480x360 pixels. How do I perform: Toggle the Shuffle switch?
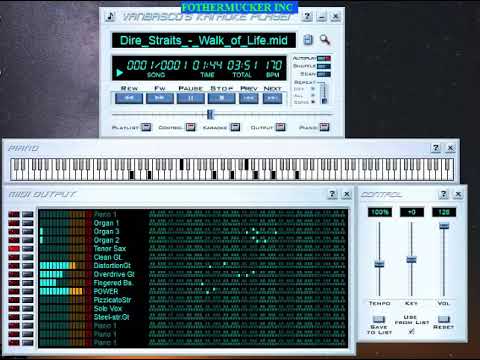click(x=324, y=66)
